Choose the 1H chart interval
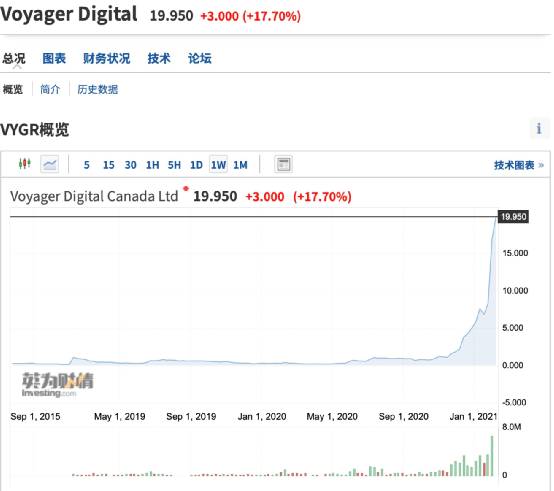 [153, 165]
